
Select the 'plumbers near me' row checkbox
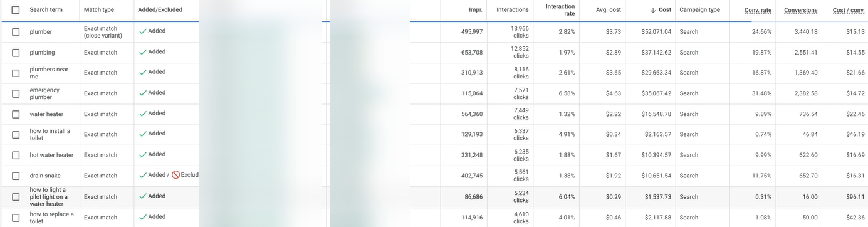(16, 73)
